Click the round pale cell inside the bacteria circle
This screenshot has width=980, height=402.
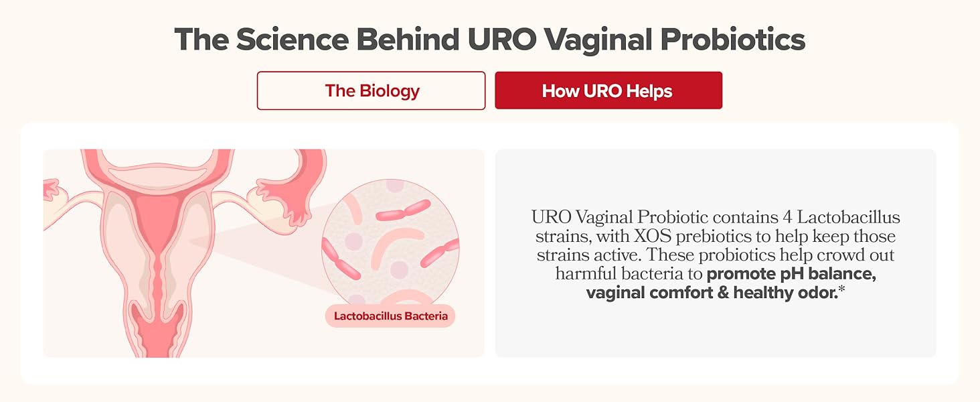pyautogui.click(x=399, y=270)
